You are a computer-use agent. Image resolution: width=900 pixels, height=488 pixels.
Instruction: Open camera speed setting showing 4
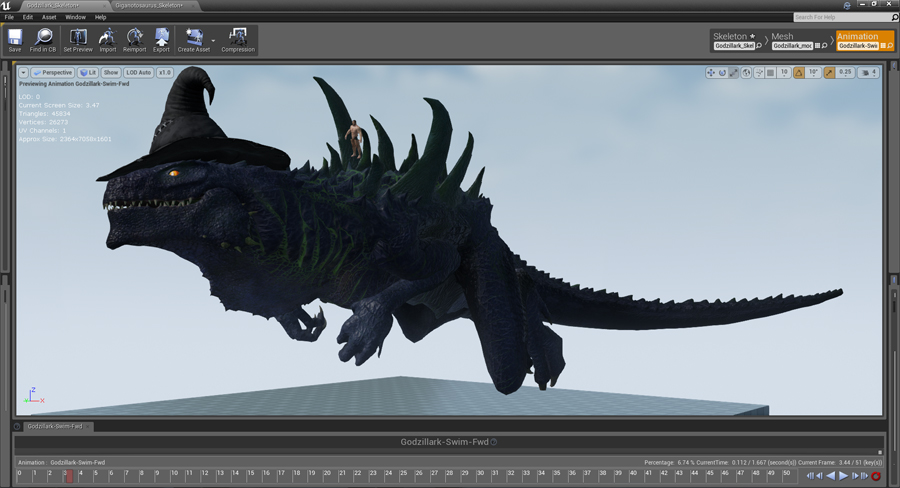click(x=868, y=72)
